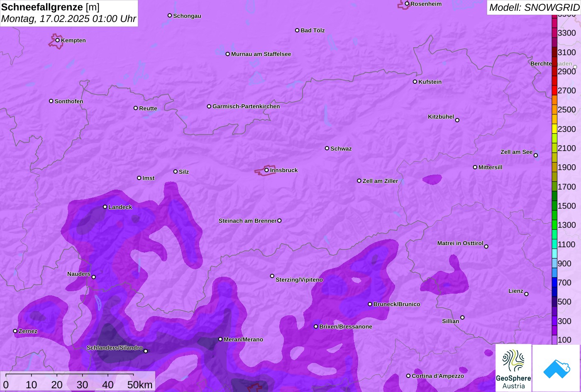Click the 'Imst' town label
This screenshot has width=581, height=392.
coord(149,178)
